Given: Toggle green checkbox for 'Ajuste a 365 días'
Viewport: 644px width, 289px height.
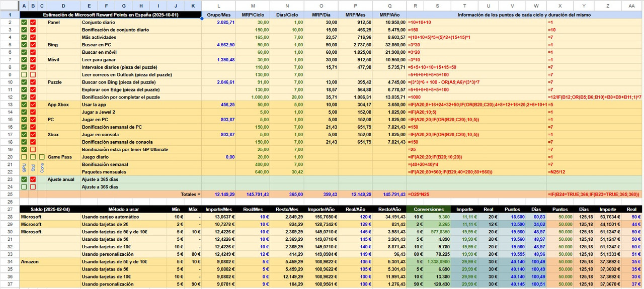Looking at the screenshot, I should point(24,179).
